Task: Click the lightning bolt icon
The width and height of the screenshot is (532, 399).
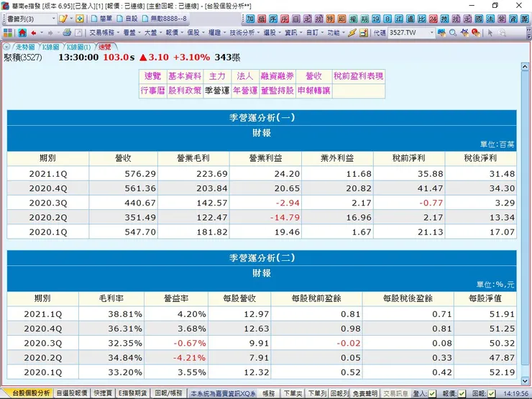Action: point(352,32)
